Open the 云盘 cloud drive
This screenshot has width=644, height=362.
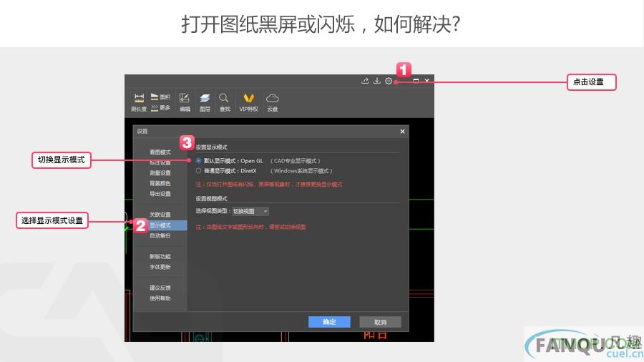[x=273, y=102]
